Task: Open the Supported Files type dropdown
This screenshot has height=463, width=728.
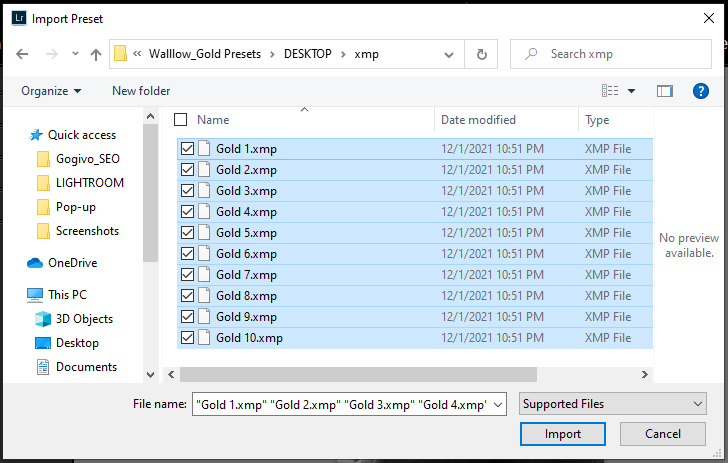Action: pos(613,404)
